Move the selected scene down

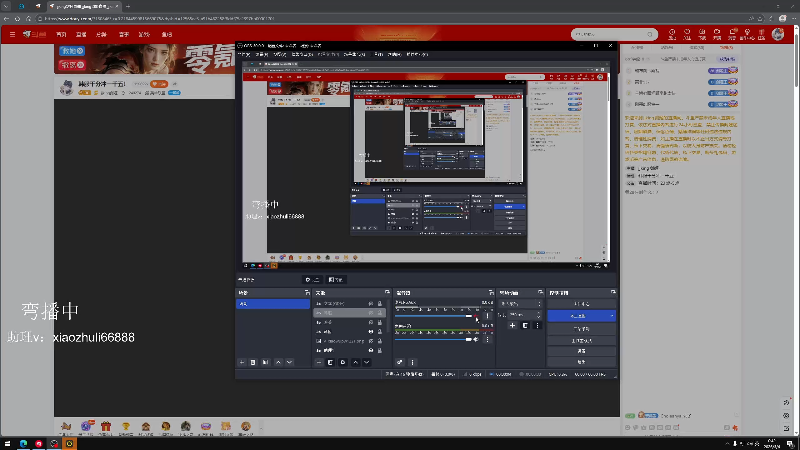(x=289, y=362)
